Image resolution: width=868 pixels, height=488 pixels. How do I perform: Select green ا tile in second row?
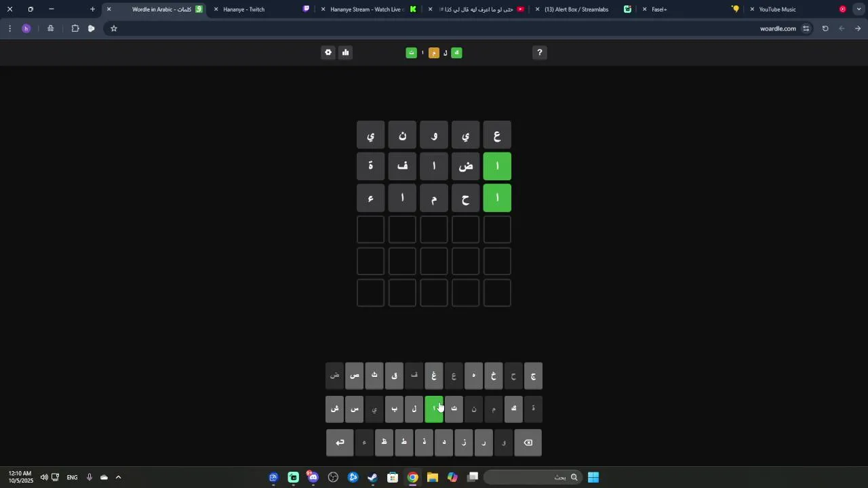[497, 167]
